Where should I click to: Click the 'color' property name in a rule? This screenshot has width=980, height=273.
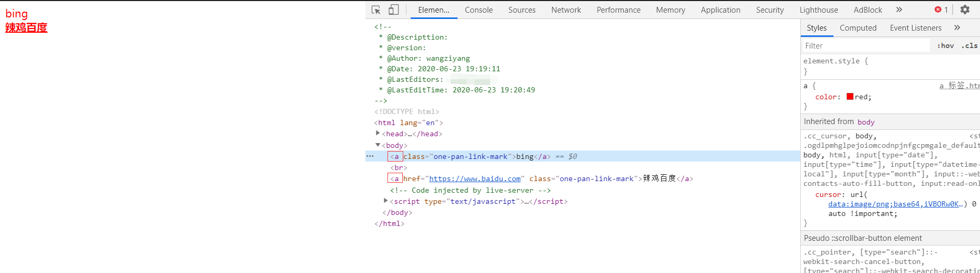pos(826,97)
